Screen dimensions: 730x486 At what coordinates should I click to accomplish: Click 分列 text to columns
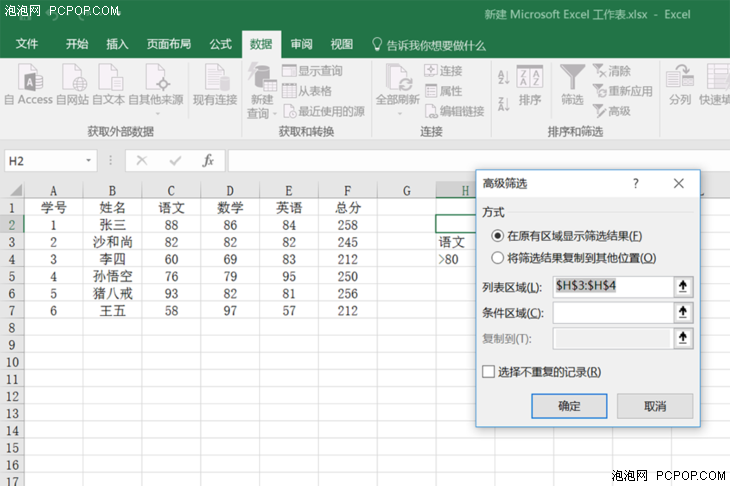tap(680, 85)
